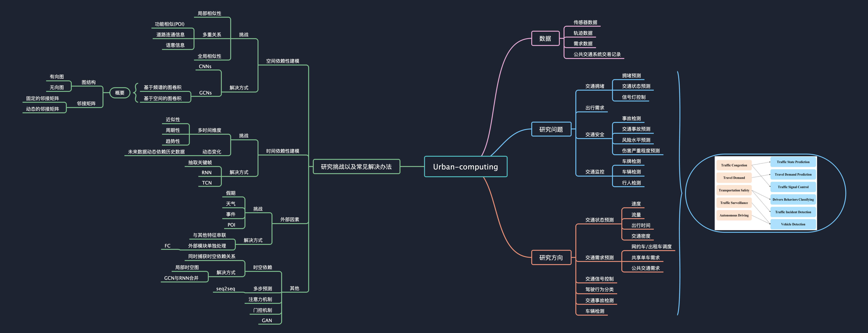The width and height of the screenshot is (868, 333).
Task: Click the 驾驶行为分类 topic
Action: click(x=599, y=289)
